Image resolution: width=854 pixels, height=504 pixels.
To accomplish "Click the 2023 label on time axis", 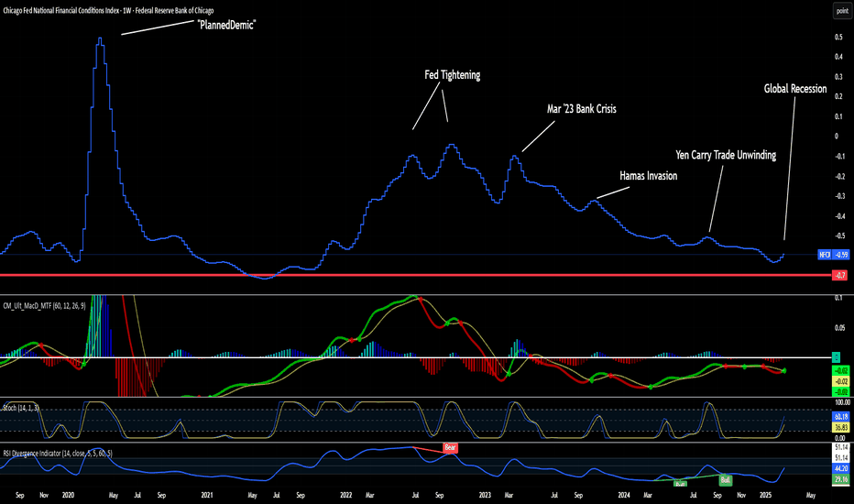I will tap(485, 495).
